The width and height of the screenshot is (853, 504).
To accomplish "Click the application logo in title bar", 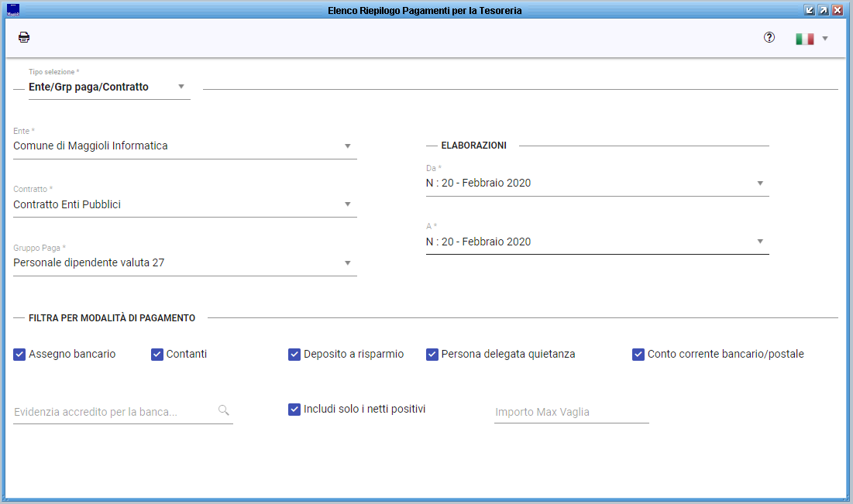I will (x=13, y=10).
